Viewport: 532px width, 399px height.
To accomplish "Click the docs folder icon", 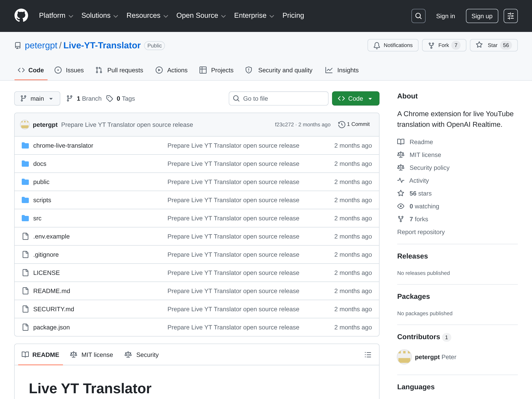I will tap(25, 164).
